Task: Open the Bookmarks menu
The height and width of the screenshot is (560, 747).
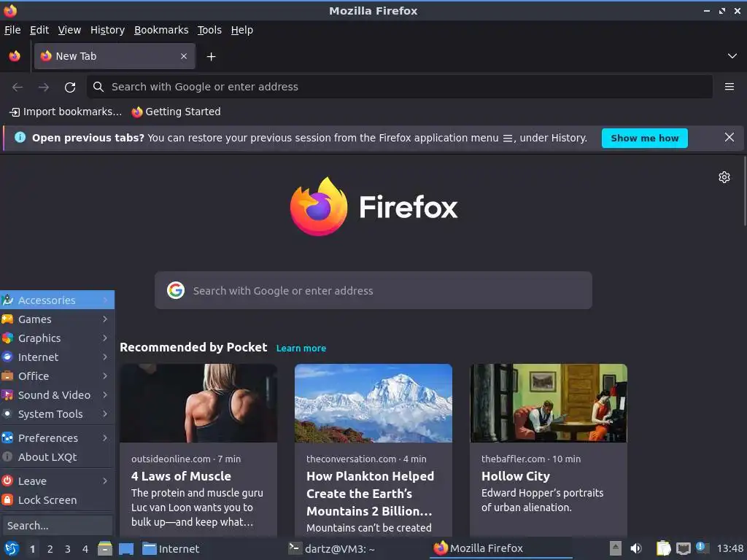Action: click(161, 30)
